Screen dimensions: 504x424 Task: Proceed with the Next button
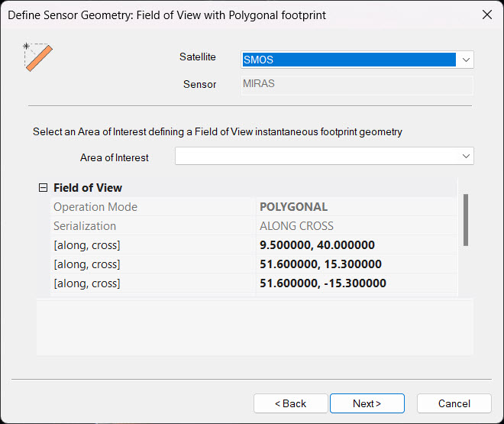[x=367, y=403]
